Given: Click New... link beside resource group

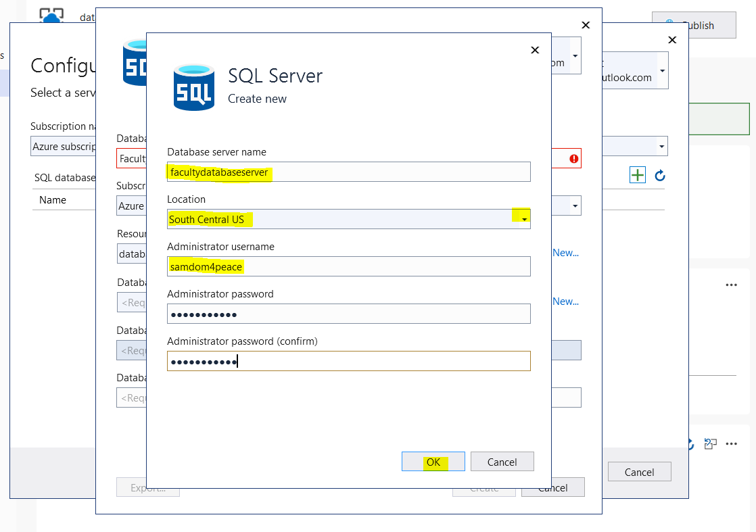Looking at the screenshot, I should 565,253.
